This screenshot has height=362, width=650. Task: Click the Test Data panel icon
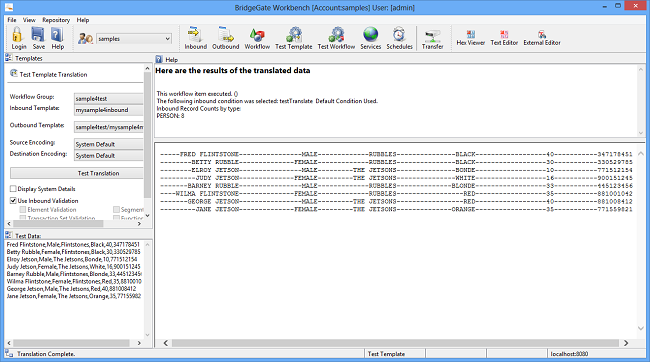9,235
